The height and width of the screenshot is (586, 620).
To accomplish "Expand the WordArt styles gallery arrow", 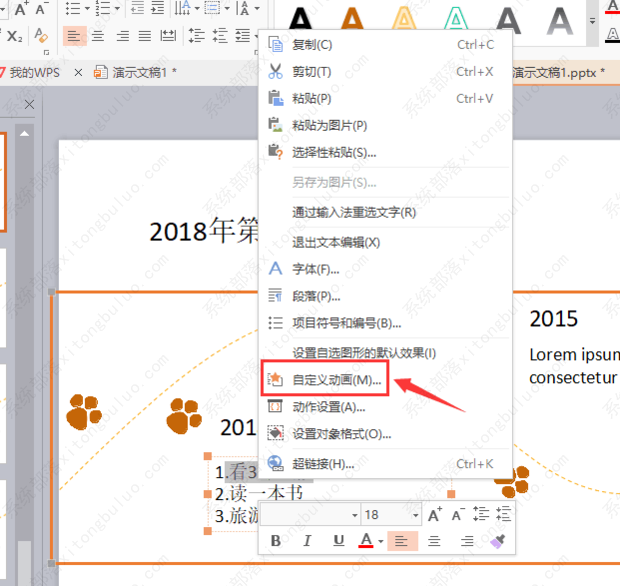I will pos(592,21).
